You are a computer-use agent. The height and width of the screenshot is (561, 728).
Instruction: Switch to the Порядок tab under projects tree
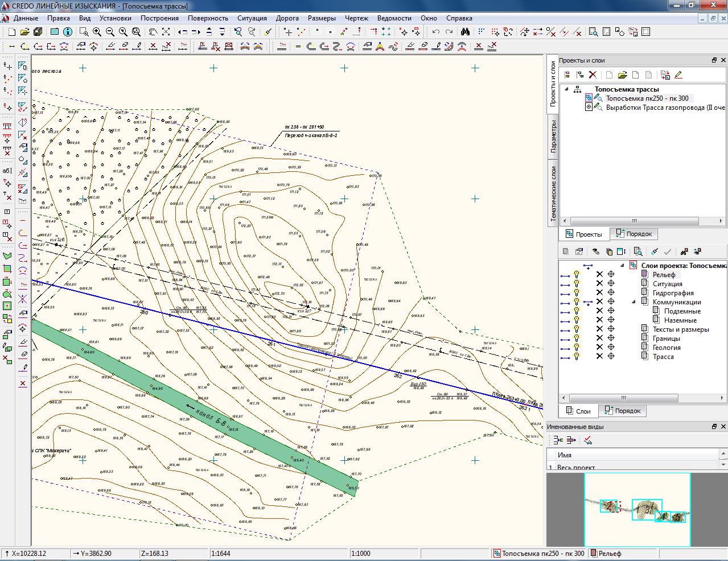coord(634,234)
